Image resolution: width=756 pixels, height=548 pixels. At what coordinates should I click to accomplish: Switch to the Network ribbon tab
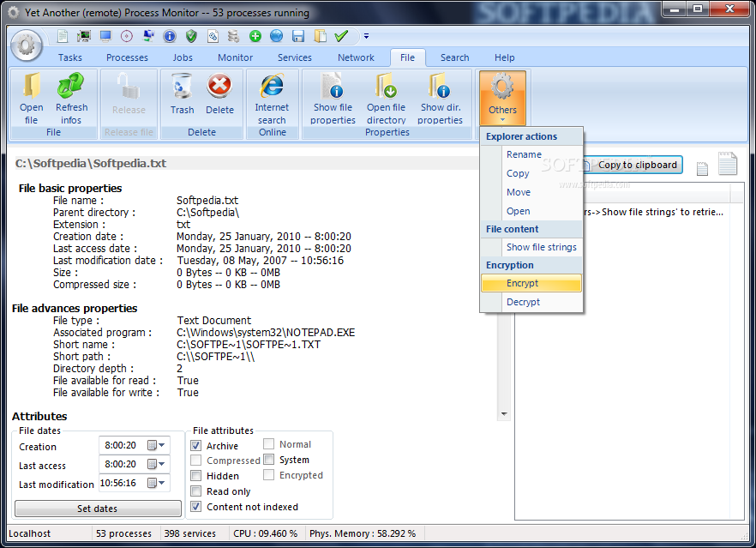click(x=356, y=57)
